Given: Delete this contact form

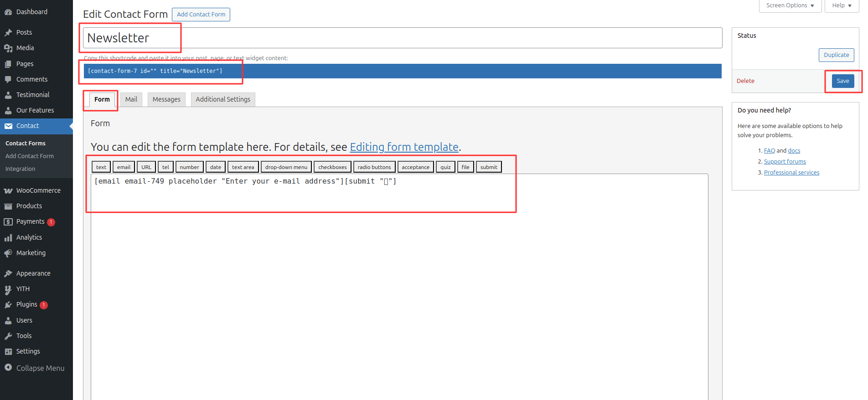Looking at the screenshot, I should click(x=745, y=81).
